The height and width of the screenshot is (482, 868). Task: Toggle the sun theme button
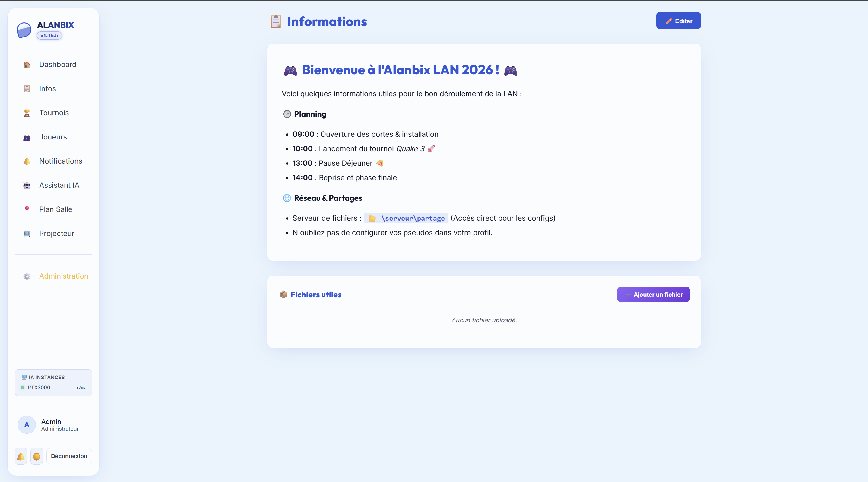(36, 456)
